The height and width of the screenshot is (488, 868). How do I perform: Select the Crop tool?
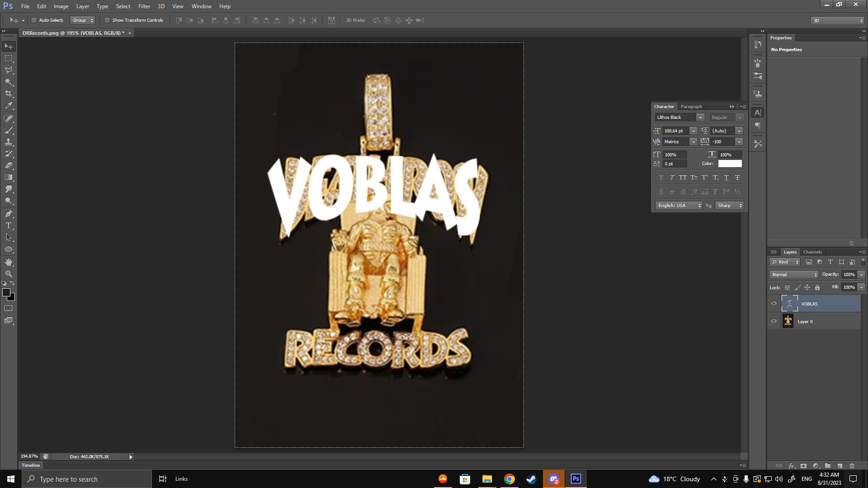pyautogui.click(x=9, y=94)
